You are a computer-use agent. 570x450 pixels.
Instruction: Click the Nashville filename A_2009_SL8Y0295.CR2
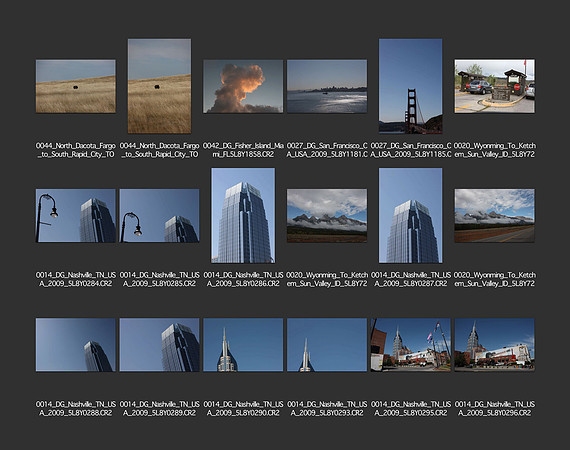pyautogui.click(x=410, y=409)
